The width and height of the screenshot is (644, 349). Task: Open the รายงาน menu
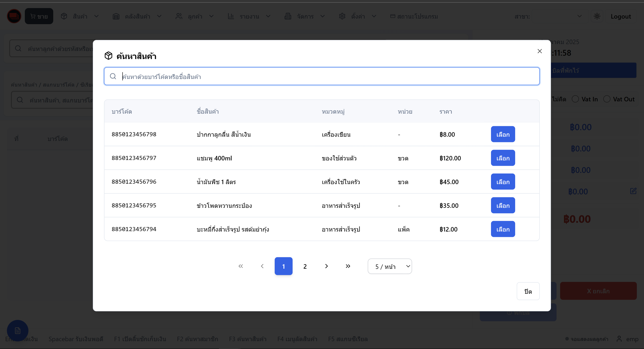(249, 16)
